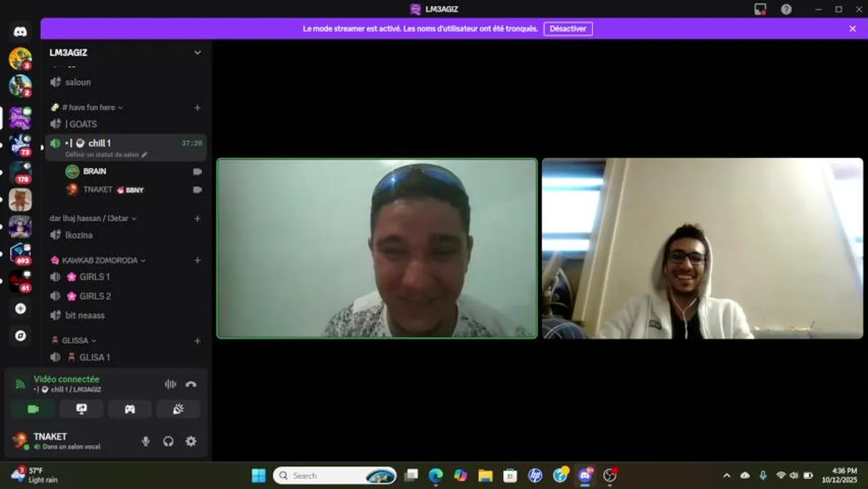
Task: Dismiss the streamer mode banner
Action: [x=852, y=29]
